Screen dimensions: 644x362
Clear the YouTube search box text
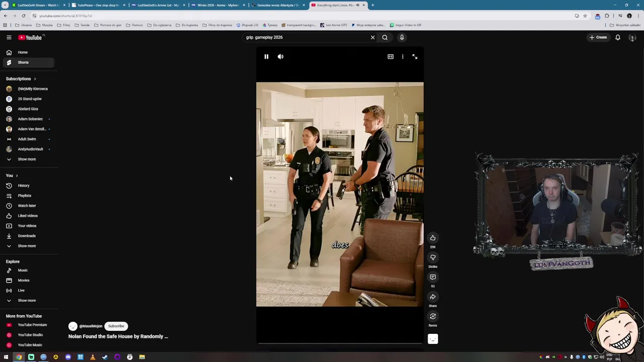coord(373,37)
